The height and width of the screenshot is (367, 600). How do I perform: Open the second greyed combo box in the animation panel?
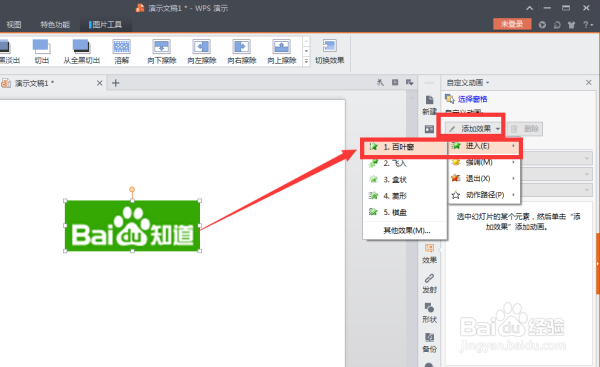click(556, 174)
